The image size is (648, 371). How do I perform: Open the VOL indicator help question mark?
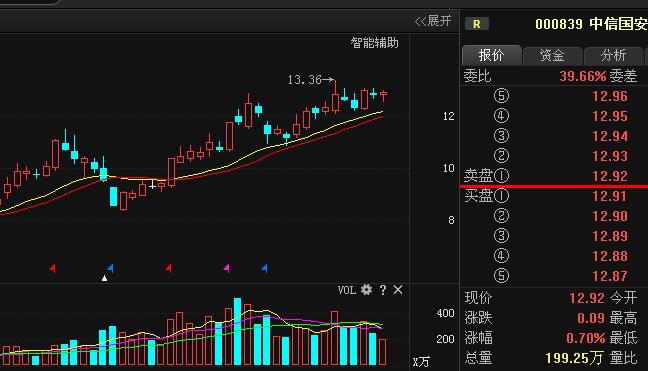pos(383,290)
